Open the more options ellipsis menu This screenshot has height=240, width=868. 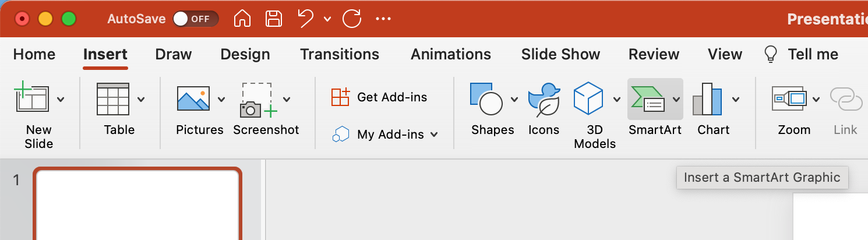(383, 19)
